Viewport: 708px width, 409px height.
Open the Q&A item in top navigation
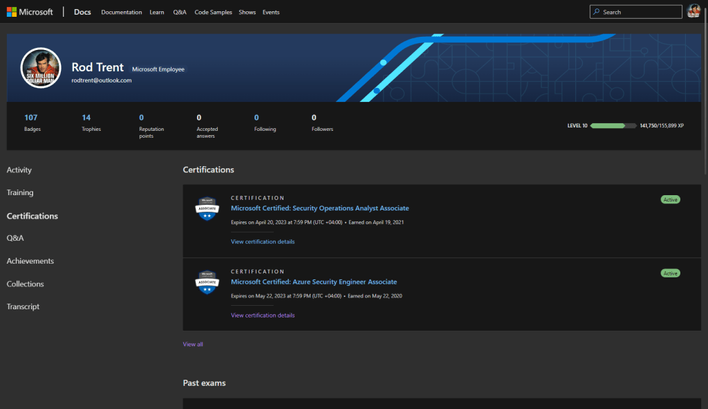pyautogui.click(x=179, y=12)
